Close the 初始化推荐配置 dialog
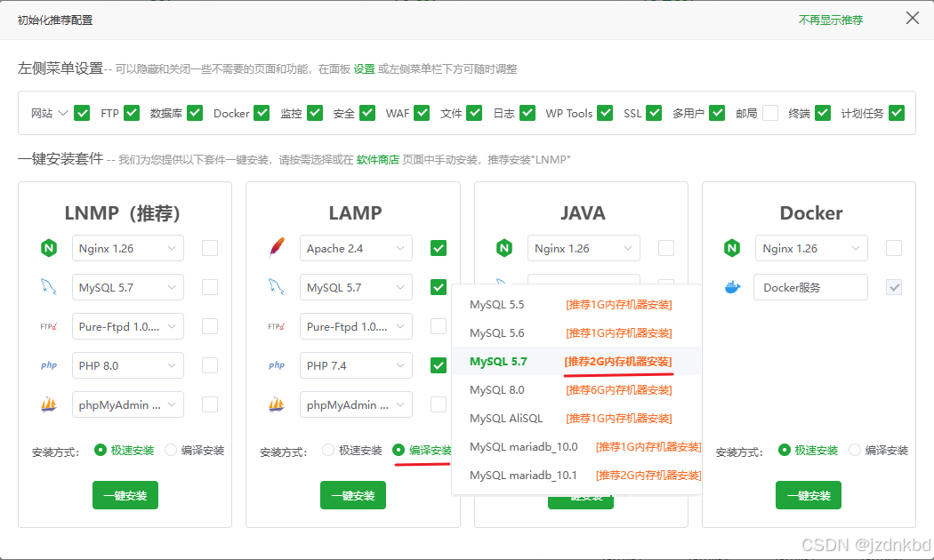 click(x=912, y=19)
